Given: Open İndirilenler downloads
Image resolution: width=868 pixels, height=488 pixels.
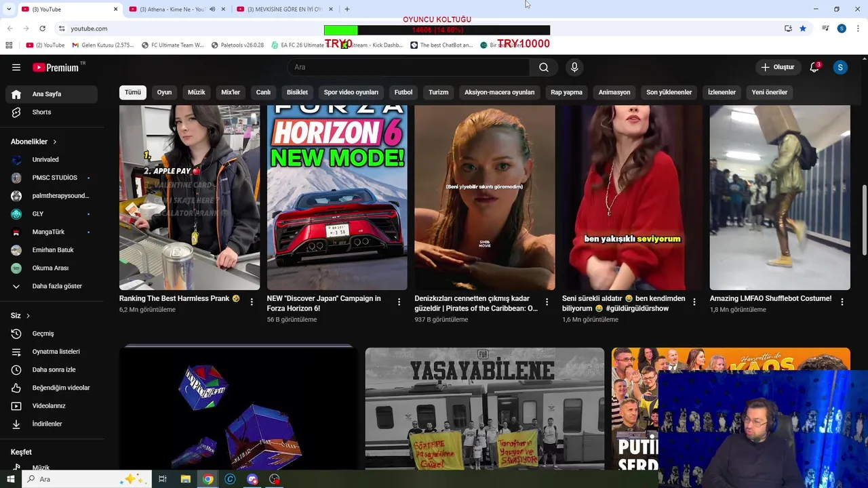Looking at the screenshot, I should 52,424.
